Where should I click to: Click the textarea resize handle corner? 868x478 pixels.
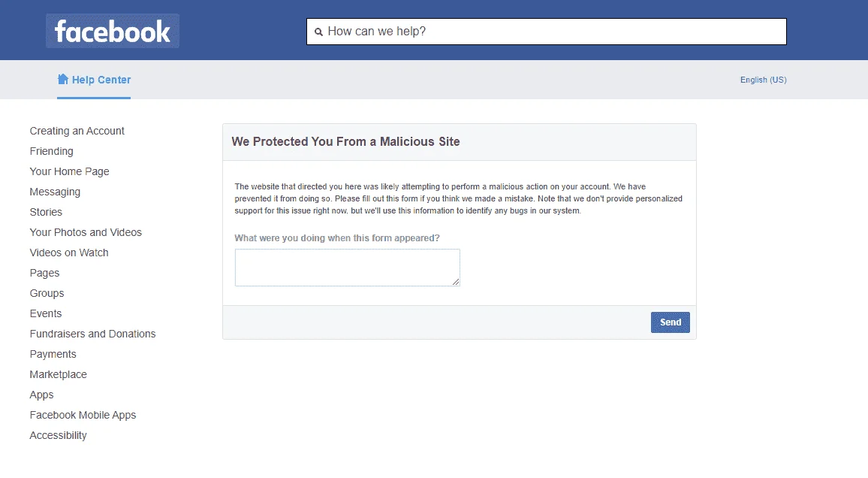coord(456,282)
